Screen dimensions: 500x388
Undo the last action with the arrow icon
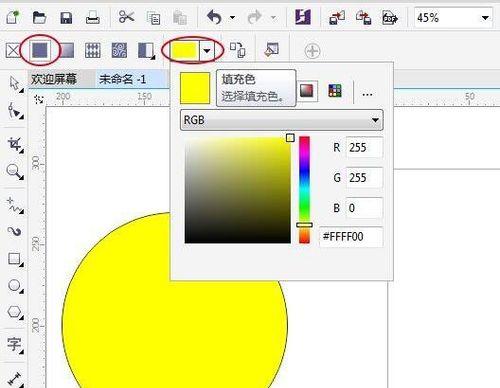[214, 17]
